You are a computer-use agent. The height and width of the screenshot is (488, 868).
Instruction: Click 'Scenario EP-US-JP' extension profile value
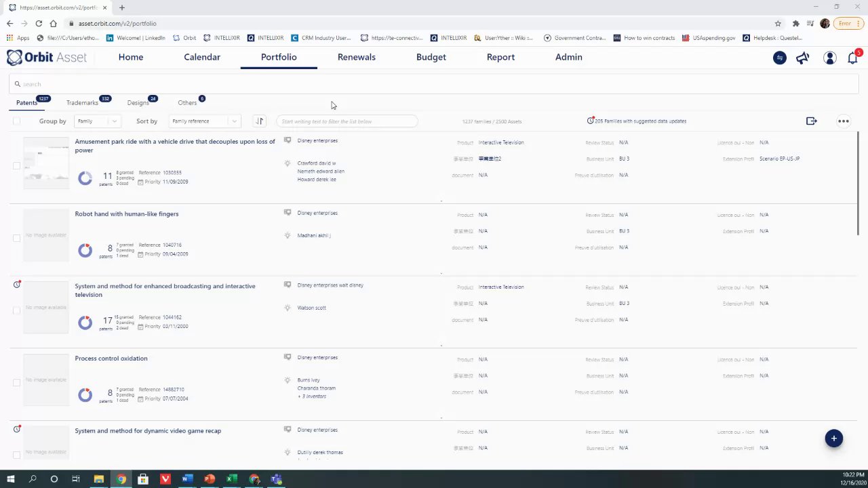pyautogui.click(x=779, y=159)
